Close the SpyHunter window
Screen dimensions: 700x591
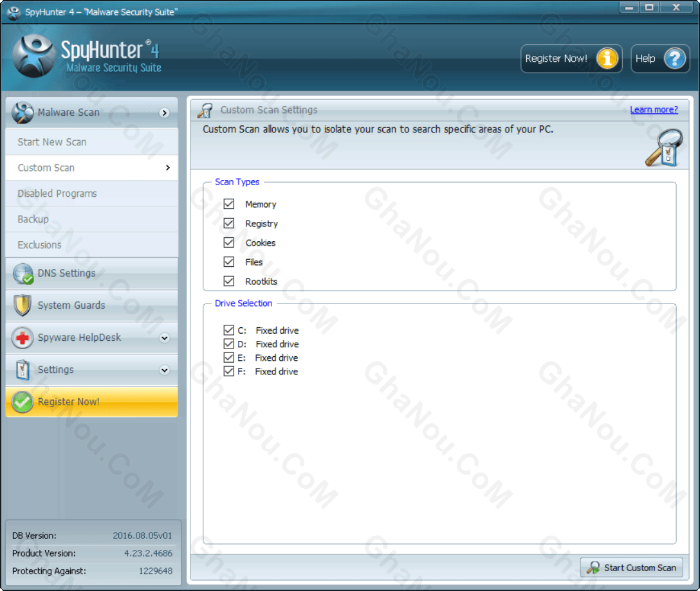(x=676, y=7)
